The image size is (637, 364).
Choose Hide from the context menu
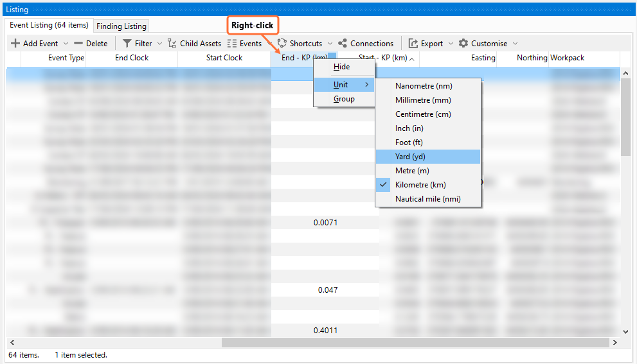click(x=342, y=67)
